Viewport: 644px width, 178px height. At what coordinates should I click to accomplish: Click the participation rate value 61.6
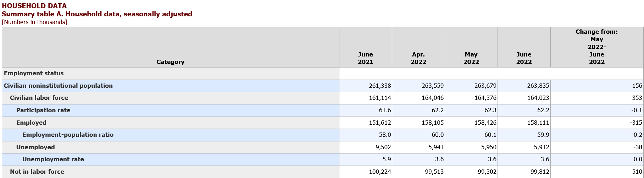coord(385,110)
